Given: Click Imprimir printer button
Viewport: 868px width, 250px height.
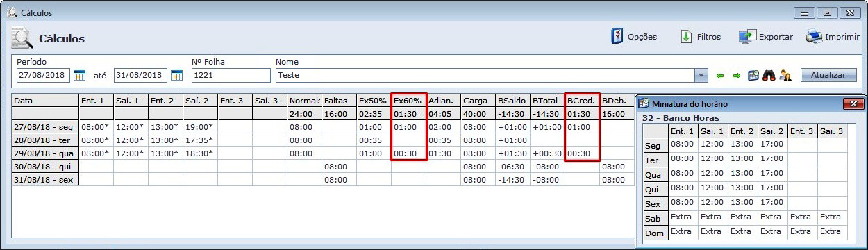Looking at the screenshot, I should pos(833,37).
